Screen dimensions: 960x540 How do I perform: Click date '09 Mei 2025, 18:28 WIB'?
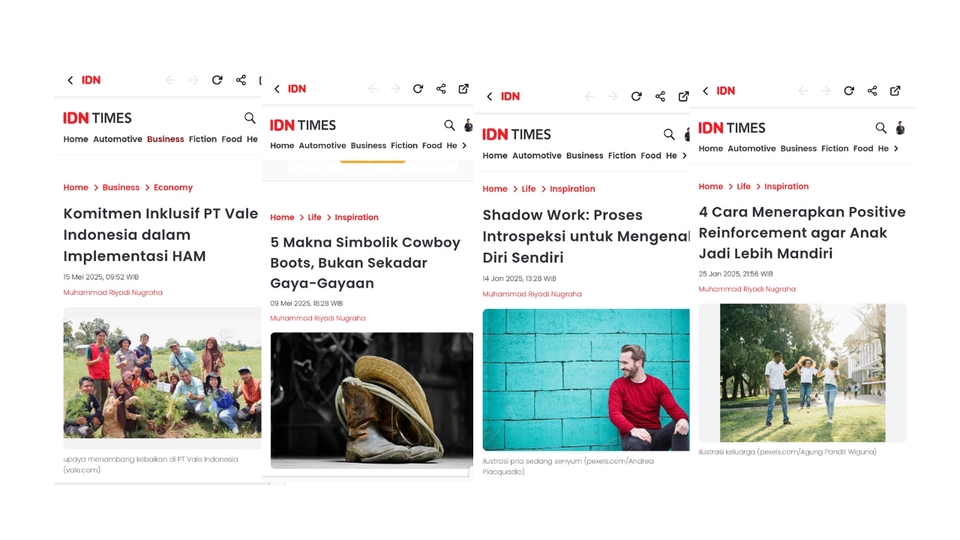[306, 304]
